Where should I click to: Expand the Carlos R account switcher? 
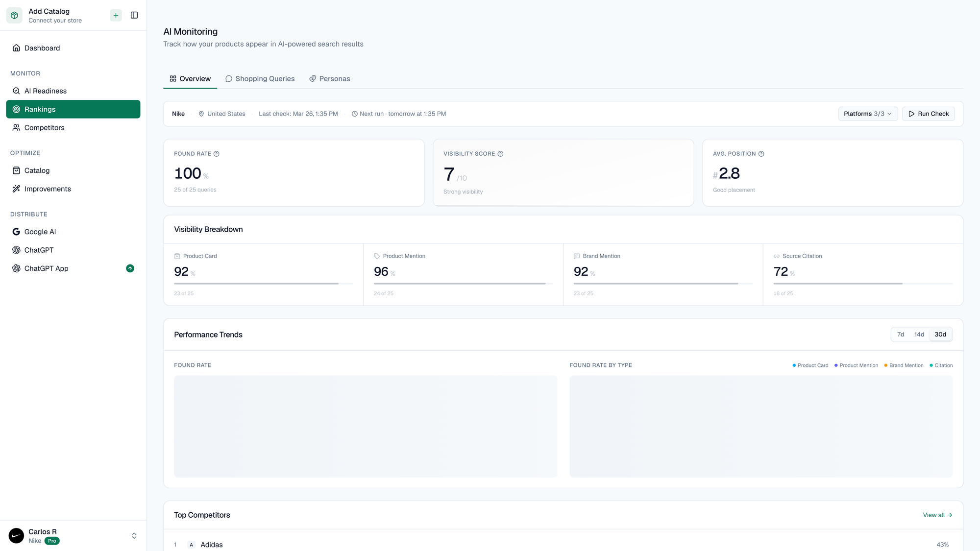[134, 536]
